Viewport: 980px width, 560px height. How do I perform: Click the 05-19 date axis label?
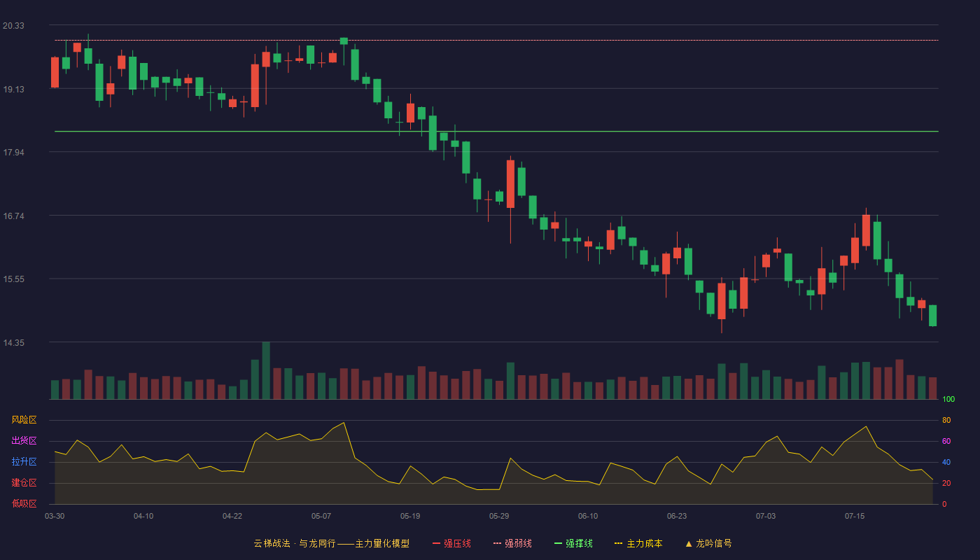[x=410, y=516]
